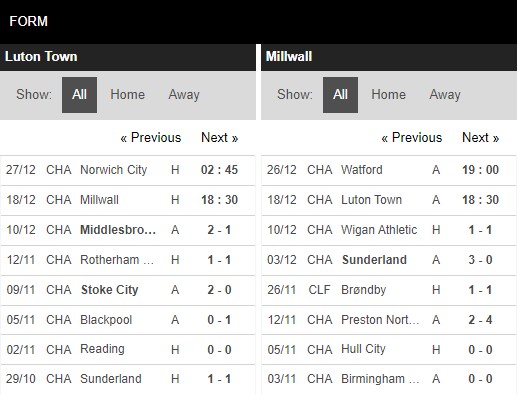Go to Next Luton Town fixtures

[220, 138]
